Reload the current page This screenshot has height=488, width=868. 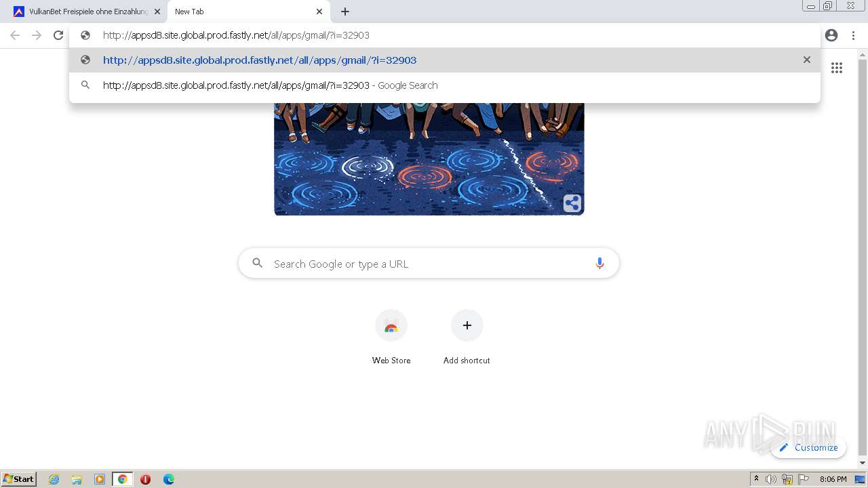58,35
